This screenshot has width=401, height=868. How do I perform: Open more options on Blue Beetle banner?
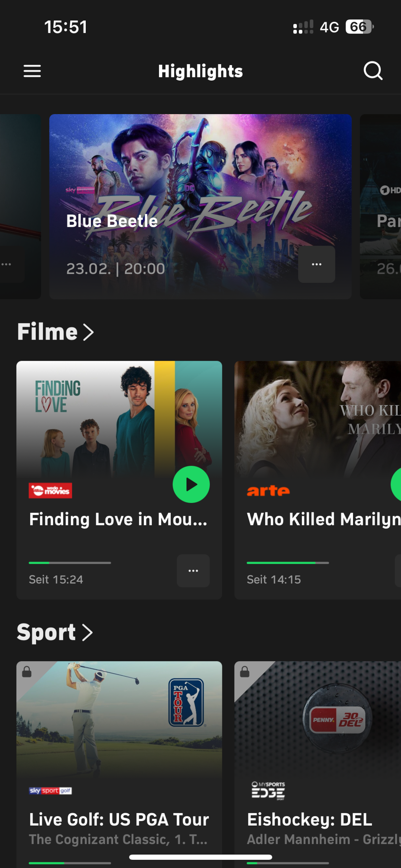[316, 264]
